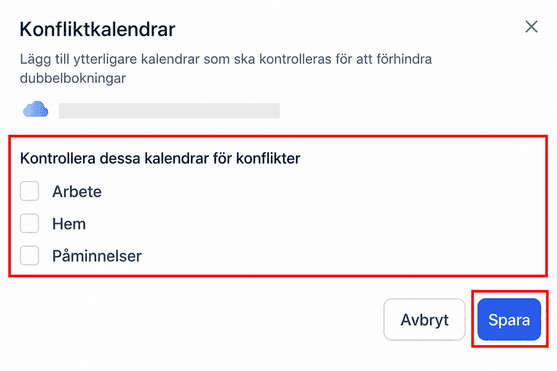
Task: Cancel using the Avbryt button
Action: pos(424,319)
